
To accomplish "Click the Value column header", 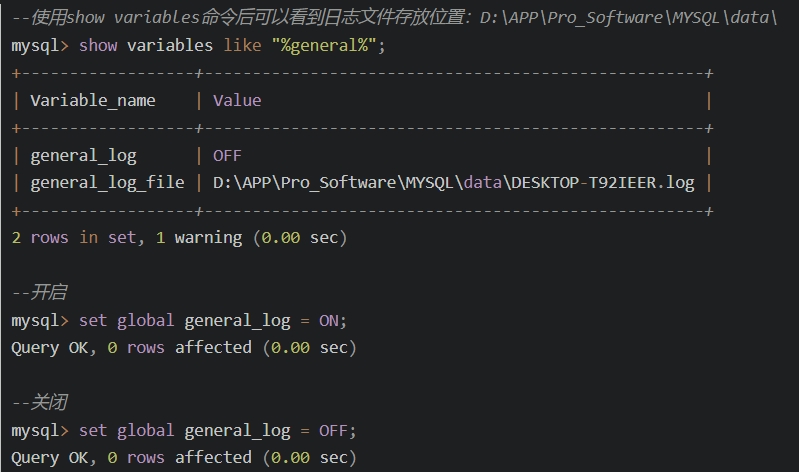I will [237, 100].
